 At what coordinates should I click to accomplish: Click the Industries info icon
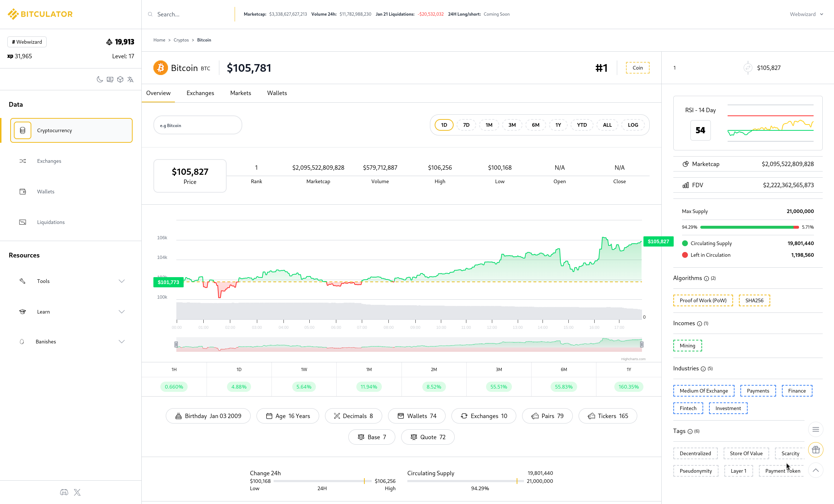click(x=703, y=369)
